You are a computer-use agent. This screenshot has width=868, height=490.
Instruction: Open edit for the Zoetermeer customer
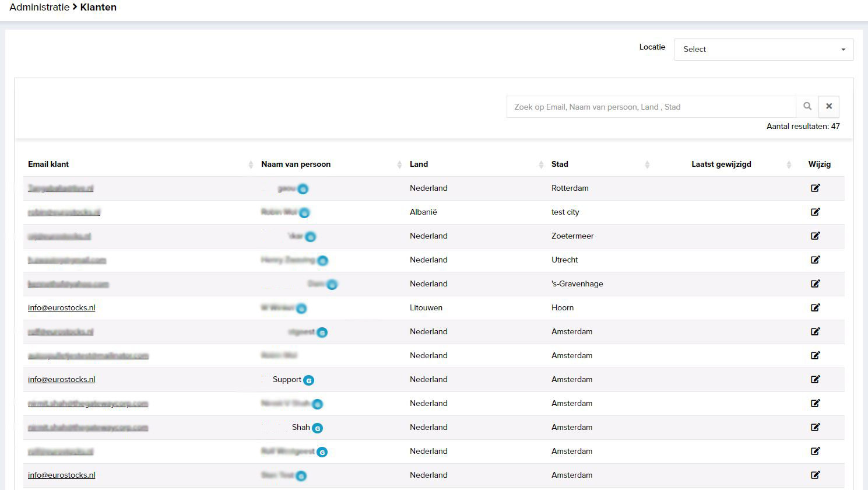pos(816,236)
